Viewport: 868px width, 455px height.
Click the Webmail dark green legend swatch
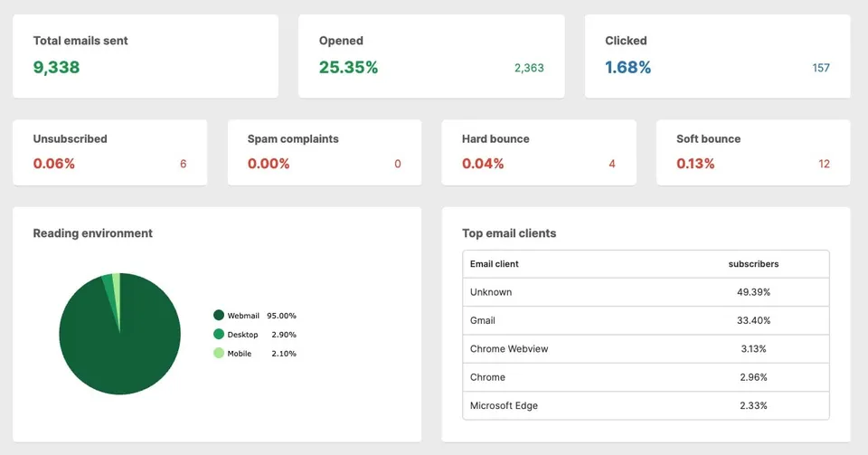point(219,315)
